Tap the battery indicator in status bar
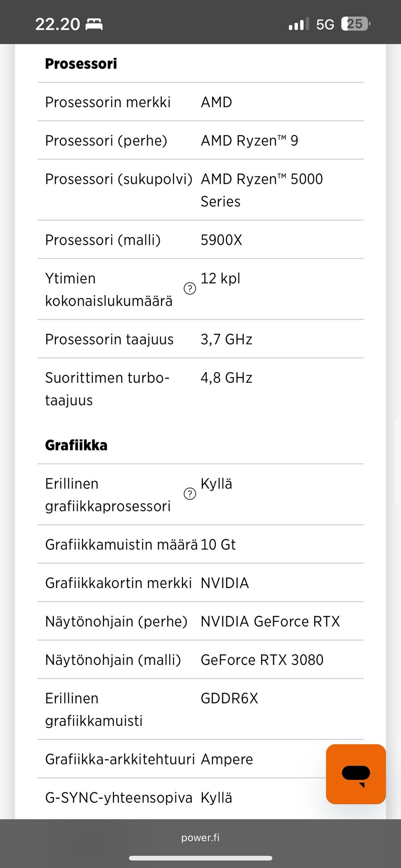The image size is (401, 868). pos(356,24)
